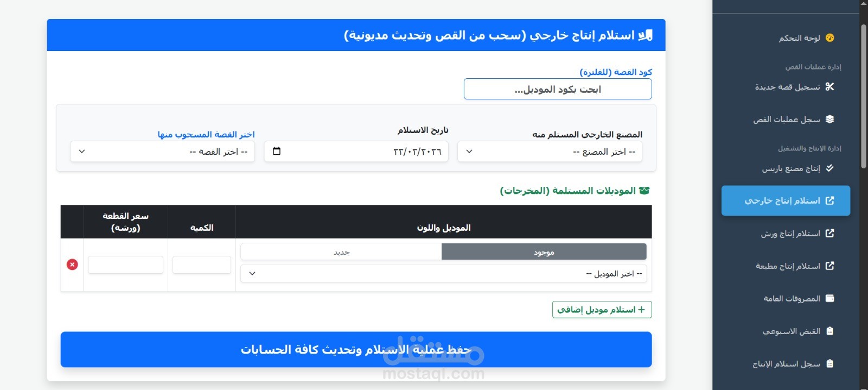Click the layers icon beside سجل عمليات القص
The width and height of the screenshot is (868, 390).
click(x=829, y=119)
